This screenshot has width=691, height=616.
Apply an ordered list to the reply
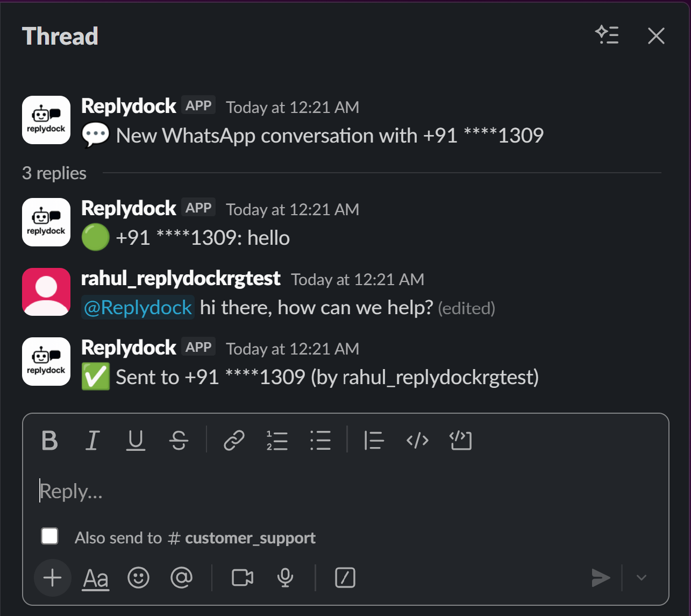[277, 441]
